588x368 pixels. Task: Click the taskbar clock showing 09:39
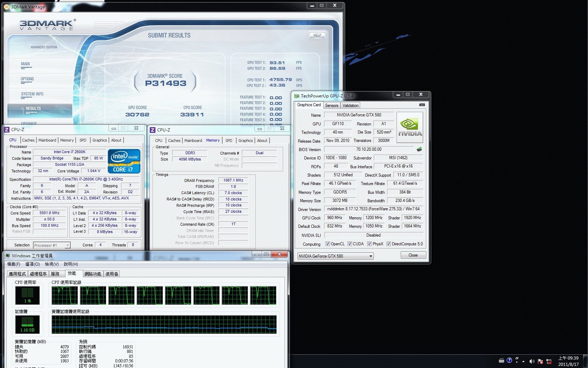[x=568, y=361]
